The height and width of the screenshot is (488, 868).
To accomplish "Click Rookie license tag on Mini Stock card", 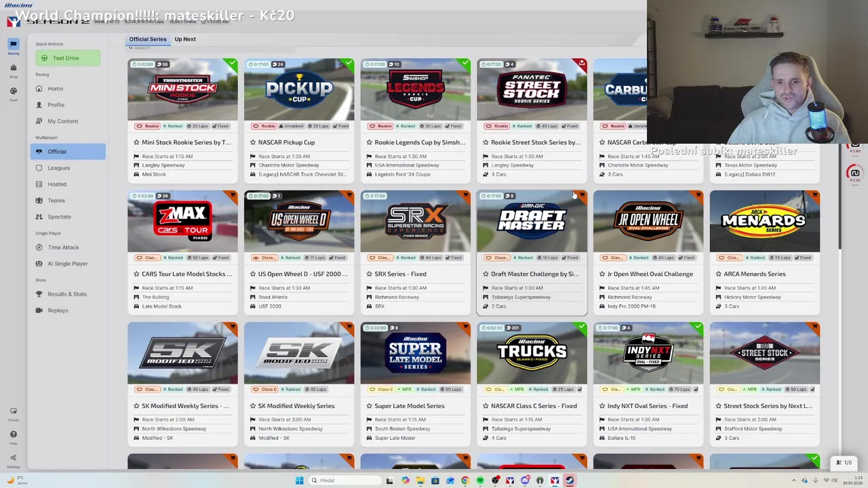I will (148, 126).
